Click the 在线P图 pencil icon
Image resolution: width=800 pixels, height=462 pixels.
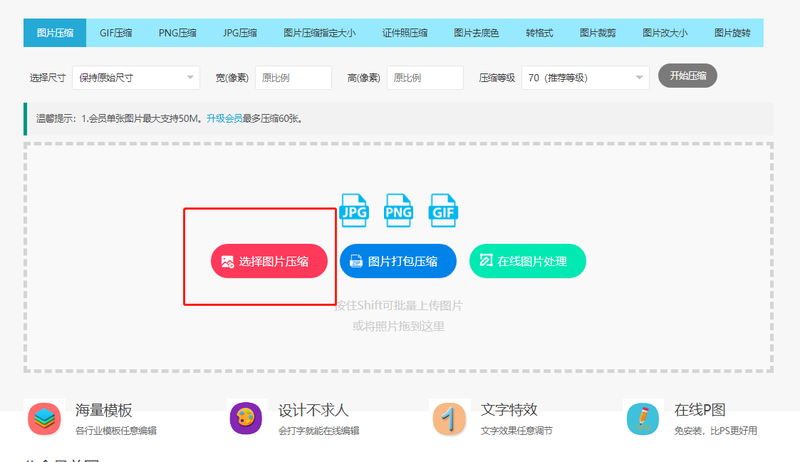(643, 418)
